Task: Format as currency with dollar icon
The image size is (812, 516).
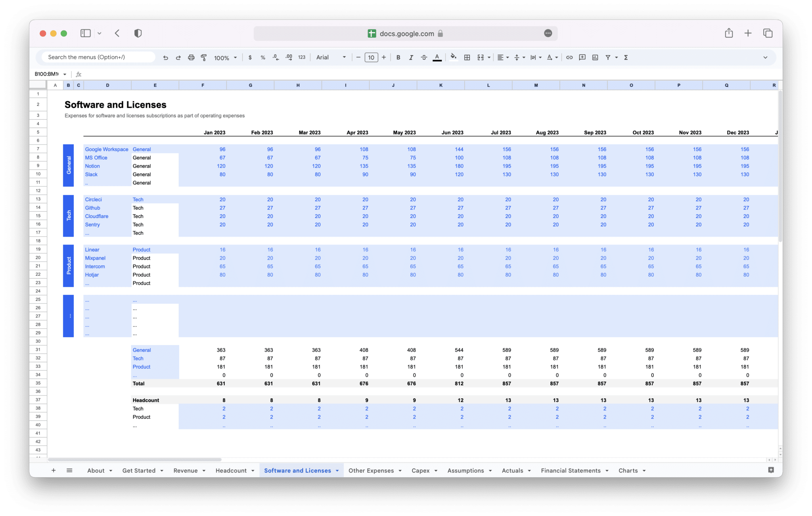Action: 250,57
